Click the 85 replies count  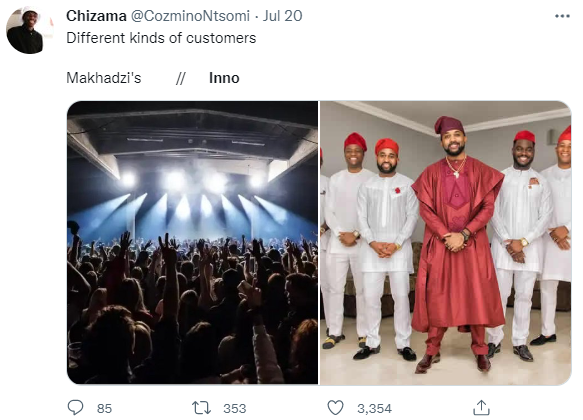(x=104, y=408)
